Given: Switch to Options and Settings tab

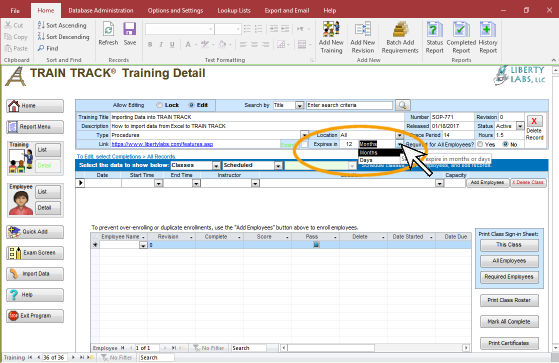Looking at the screenshot, I should pos(175,11).
